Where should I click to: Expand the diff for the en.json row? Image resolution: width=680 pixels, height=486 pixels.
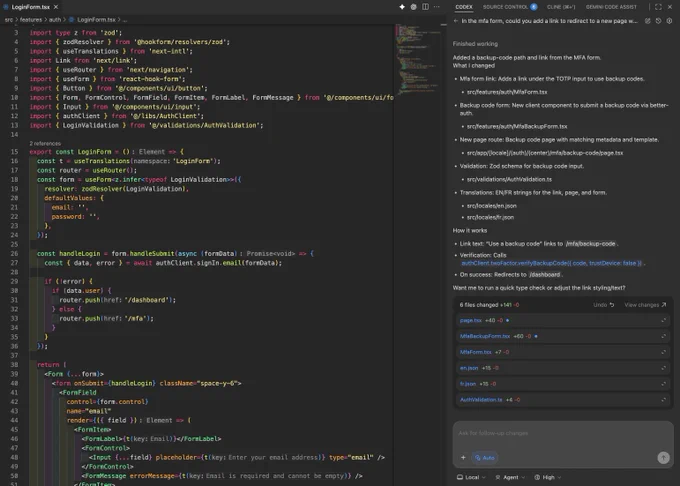(x=663, y=368)
